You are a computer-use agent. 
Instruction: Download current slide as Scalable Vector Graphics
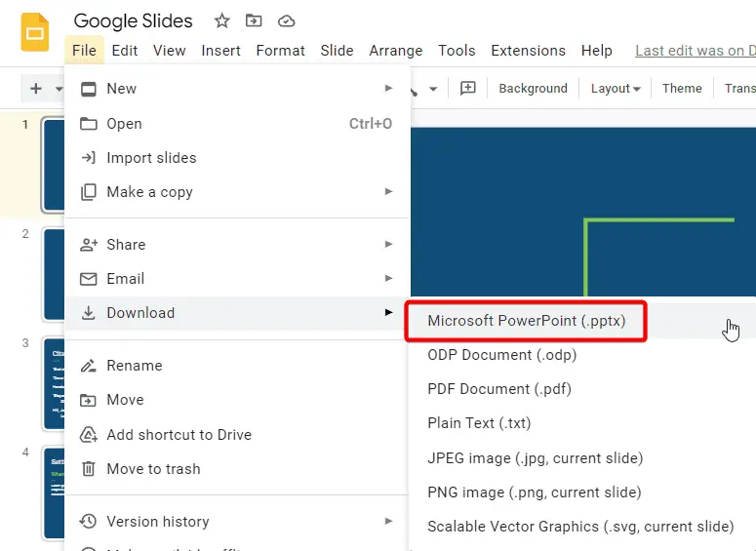(x=580, y=526)
